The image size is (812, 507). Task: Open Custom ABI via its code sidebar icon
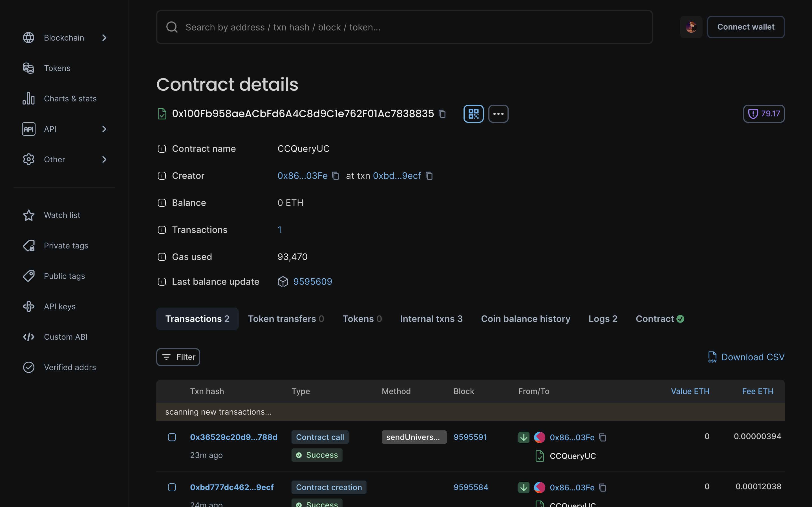tap(28, 337)
